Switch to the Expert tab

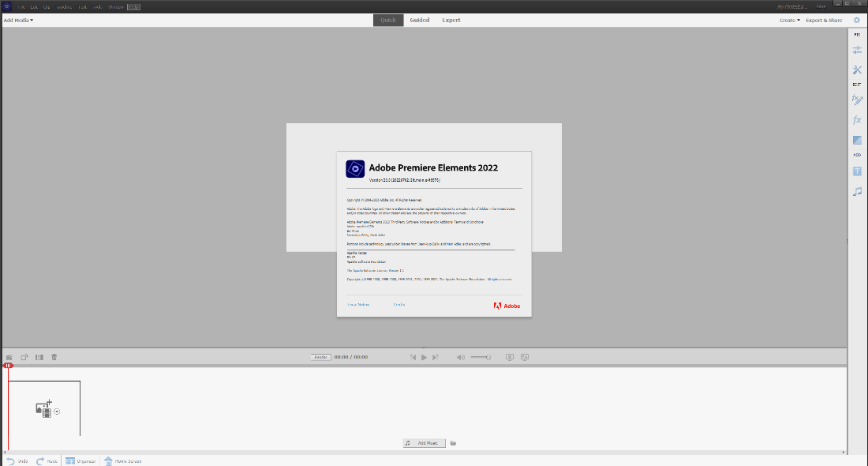451,20
